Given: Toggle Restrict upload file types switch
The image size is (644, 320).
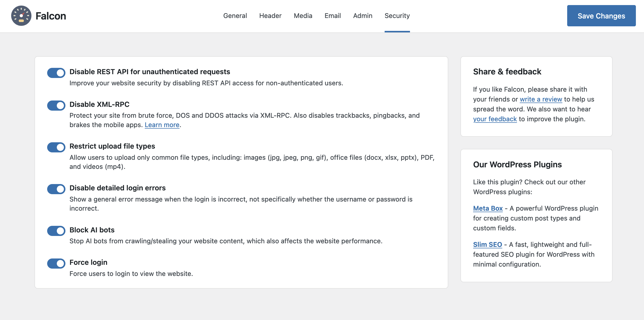Looking at the screenshot, I should [x=56, y=147].
